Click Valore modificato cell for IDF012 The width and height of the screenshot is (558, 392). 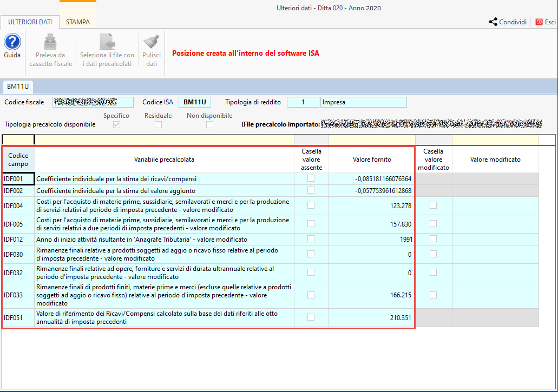click(x=495, y=240)
